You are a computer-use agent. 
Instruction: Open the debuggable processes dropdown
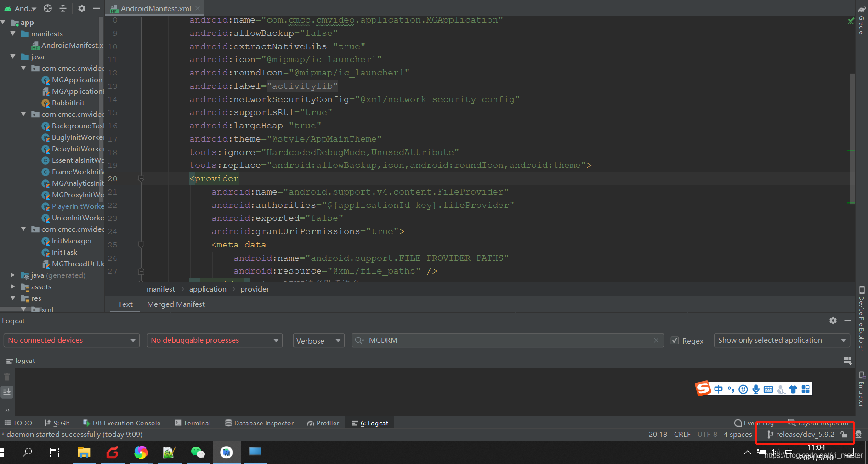pyautogui.click(x=214, y=340)
